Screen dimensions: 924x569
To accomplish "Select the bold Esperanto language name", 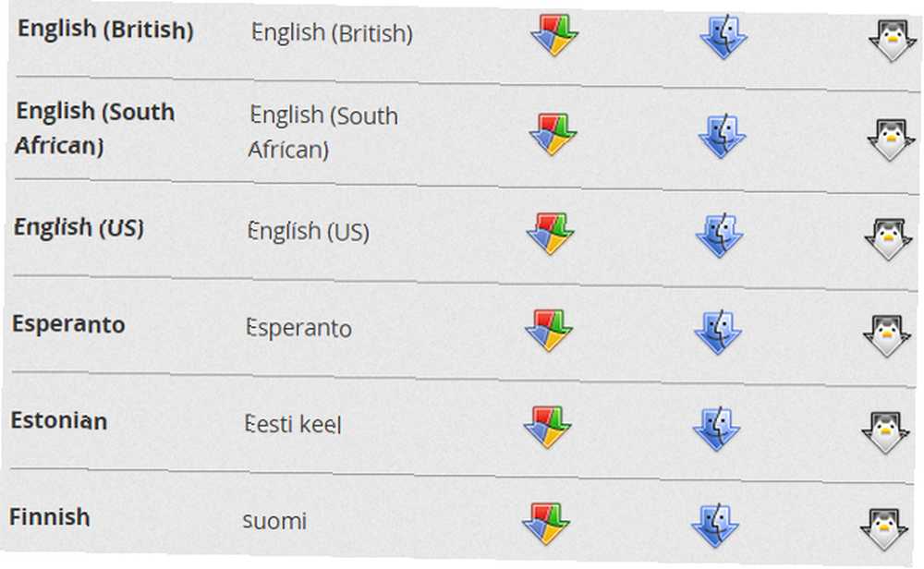I will point(68,324).
